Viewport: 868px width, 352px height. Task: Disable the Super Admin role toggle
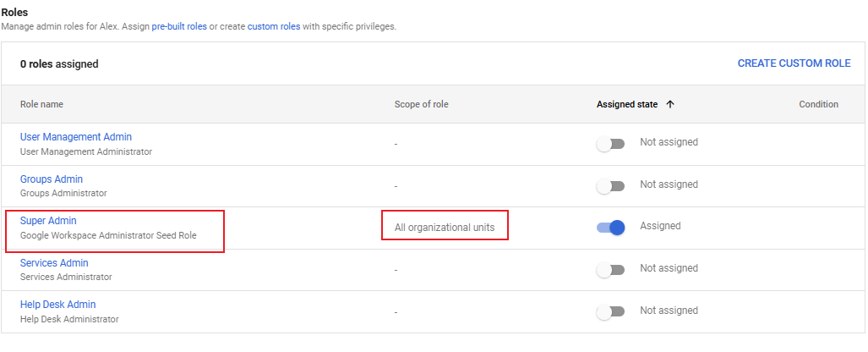coord(610,227)
